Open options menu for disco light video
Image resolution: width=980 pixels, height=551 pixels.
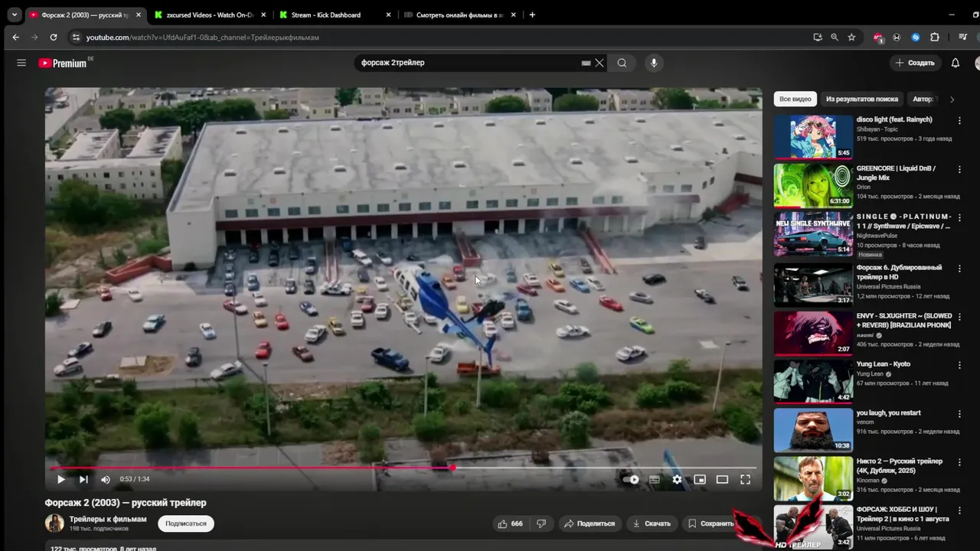click(959, 121)
